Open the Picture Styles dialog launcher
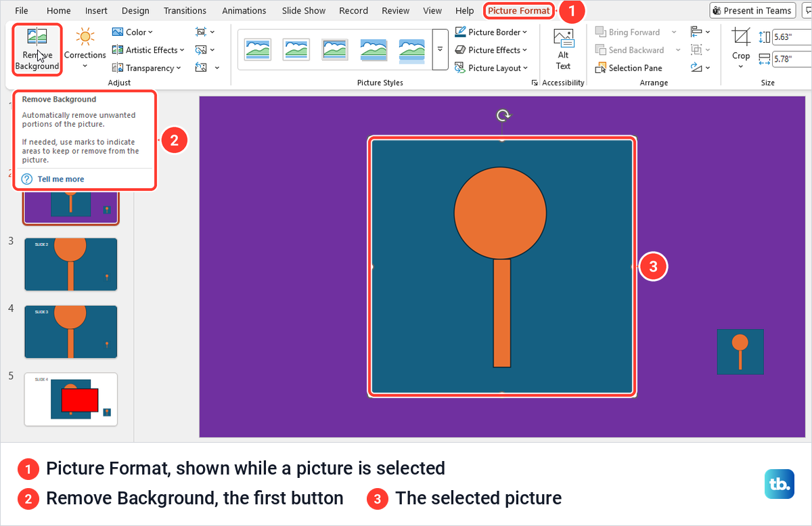Screen dimensions: 812x526 (x=535, y=83)
